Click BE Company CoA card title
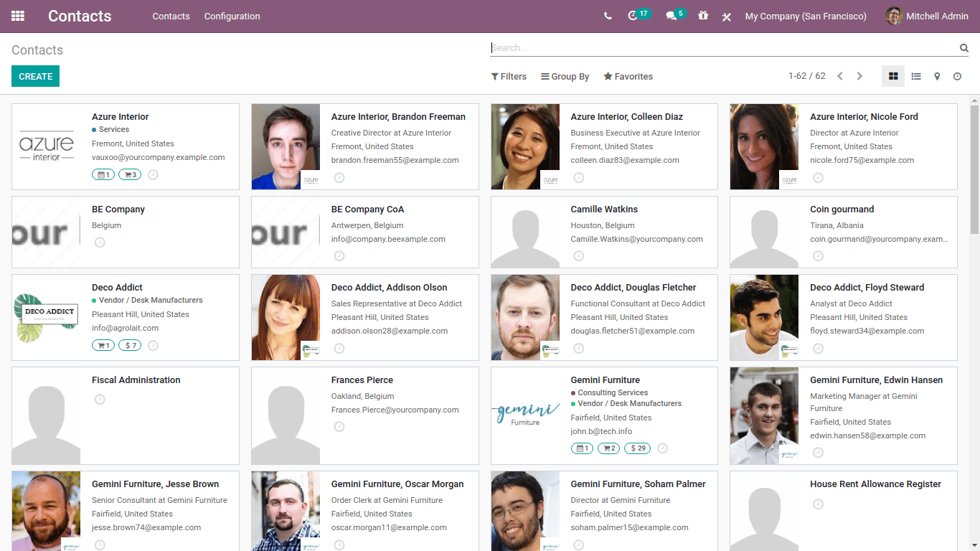The height and width of the screenshot is (551, 980). click(x=367, y=209)
